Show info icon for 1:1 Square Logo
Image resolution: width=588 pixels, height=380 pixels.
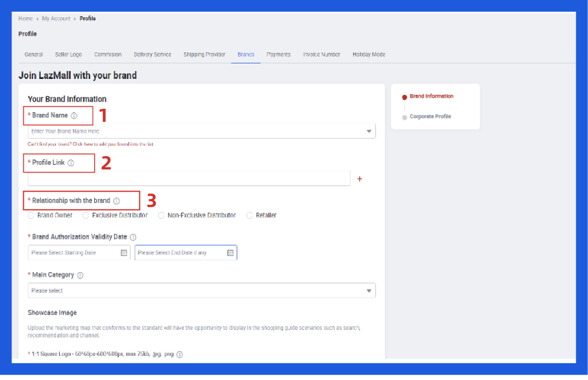(x=180, y=354)
